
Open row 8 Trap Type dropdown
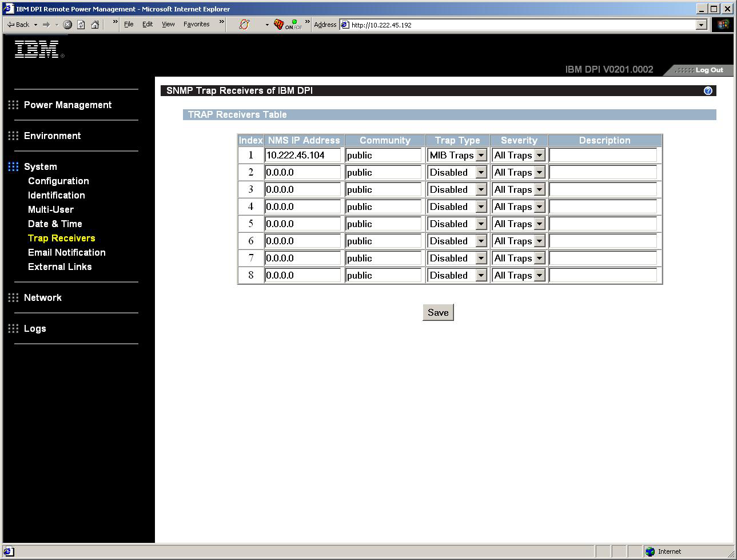pyautogui.click(x=457, y=275)
